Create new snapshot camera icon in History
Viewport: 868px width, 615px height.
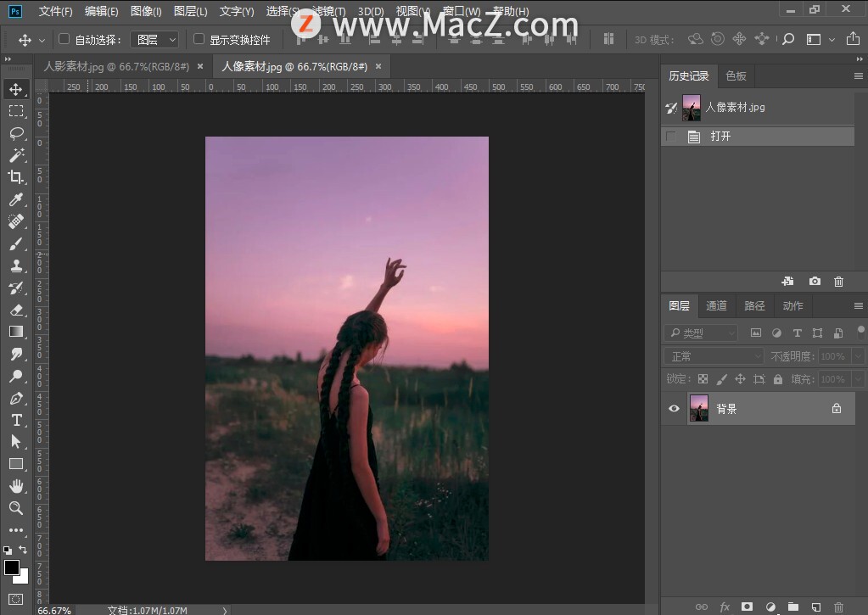815,282
